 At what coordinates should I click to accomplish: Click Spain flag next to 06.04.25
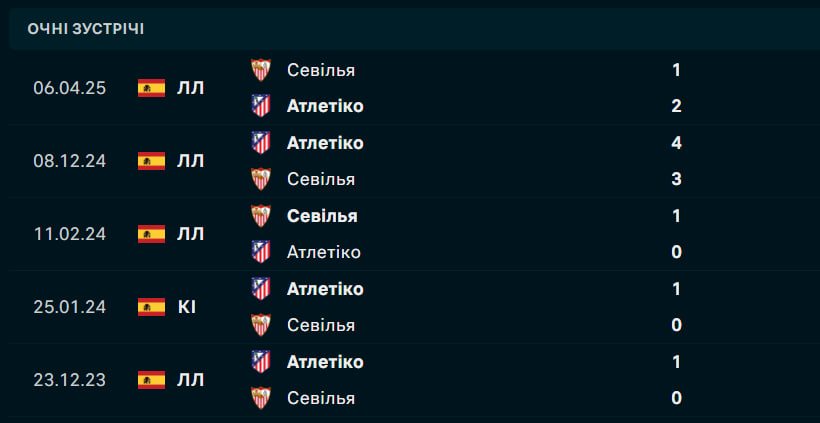[151, 88]
